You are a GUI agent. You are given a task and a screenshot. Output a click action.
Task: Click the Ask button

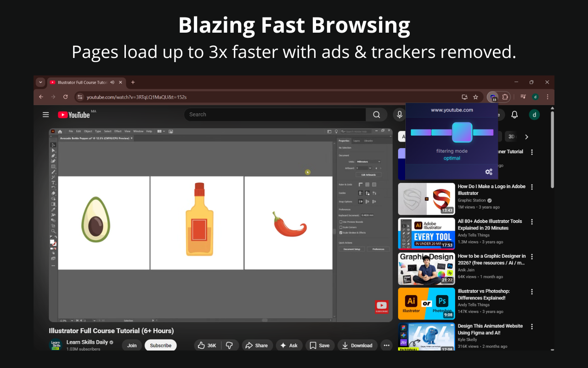pos(289,345)
